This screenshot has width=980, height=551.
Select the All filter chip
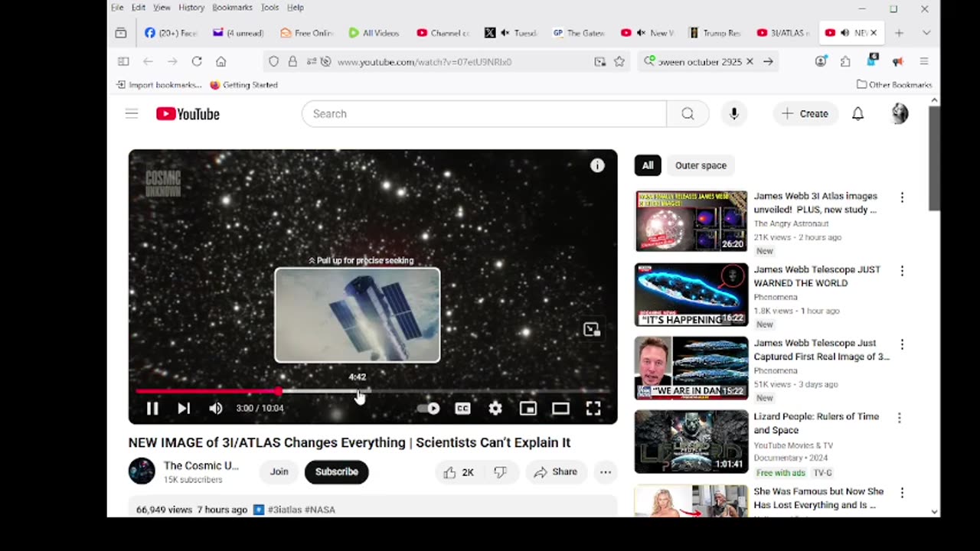point(648,165)
